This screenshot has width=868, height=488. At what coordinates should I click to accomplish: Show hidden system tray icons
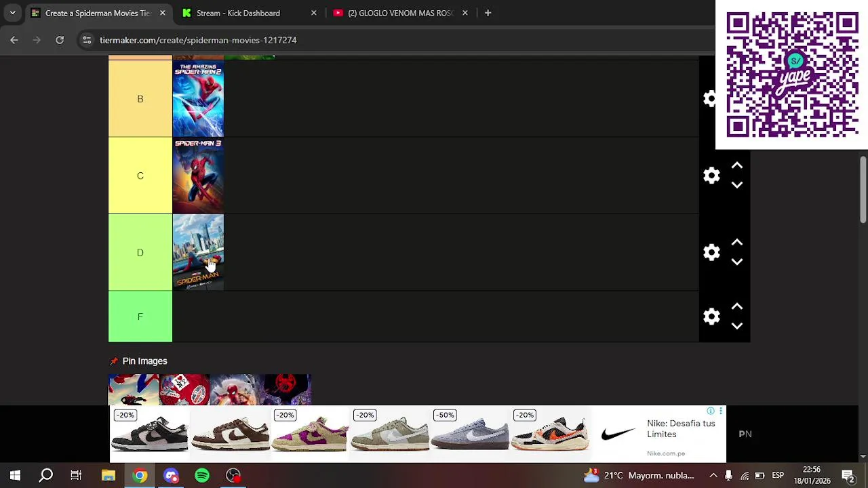713,476
